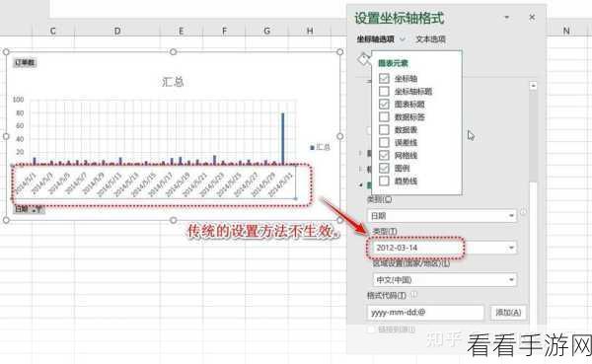The height and width of the screenshot is (364, 592).
Task: Select column D header
Action: click(x=117, y=31)
